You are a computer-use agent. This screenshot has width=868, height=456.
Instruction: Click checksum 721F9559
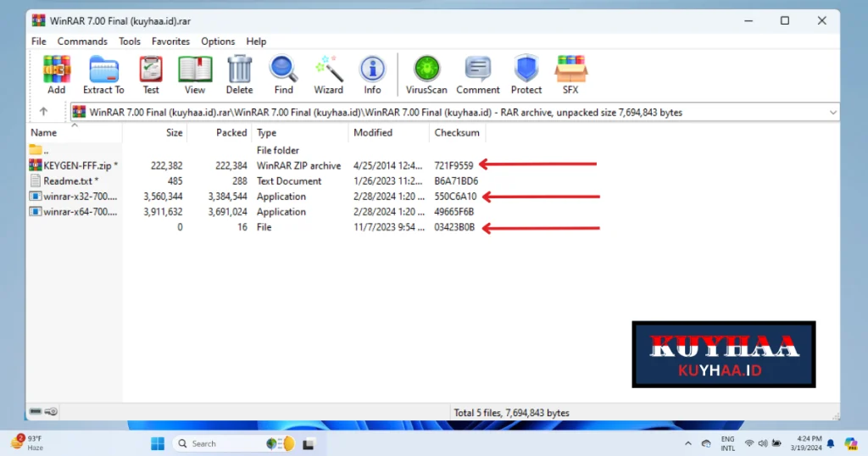[x=454, y=165]
